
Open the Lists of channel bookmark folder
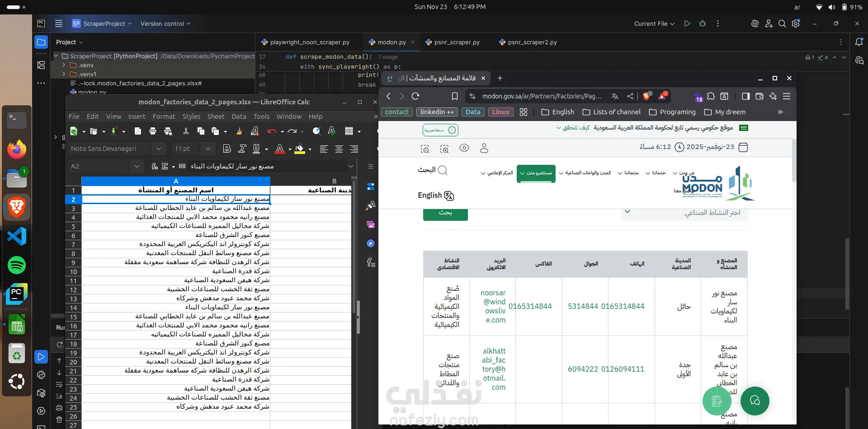pyautogui.click(x=612, y=112)
